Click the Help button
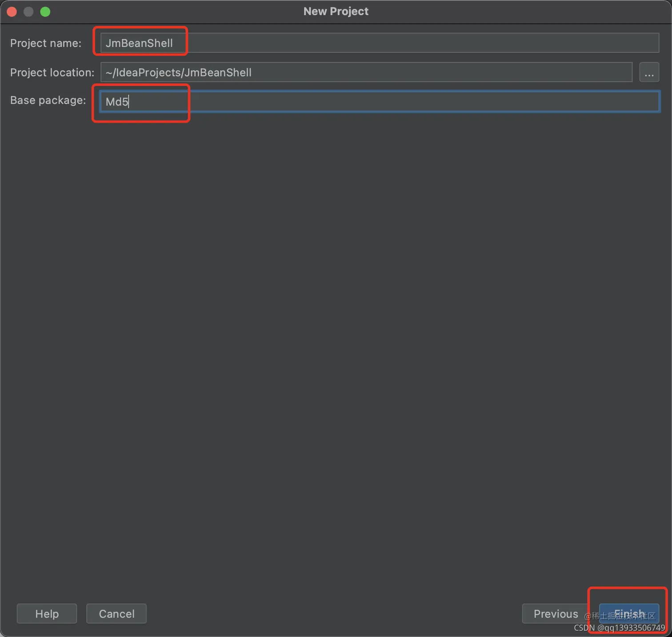The height and width of the screenshot is (637, 672). coord(47,613)
